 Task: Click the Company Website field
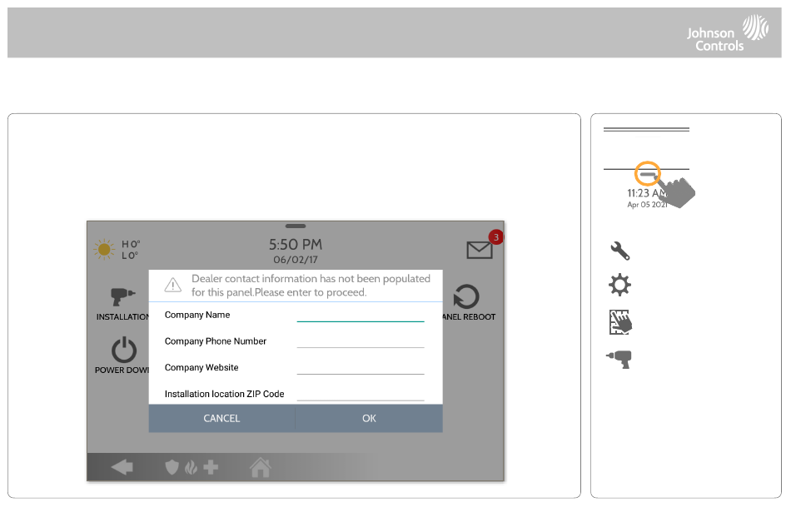tap(361, 368)
